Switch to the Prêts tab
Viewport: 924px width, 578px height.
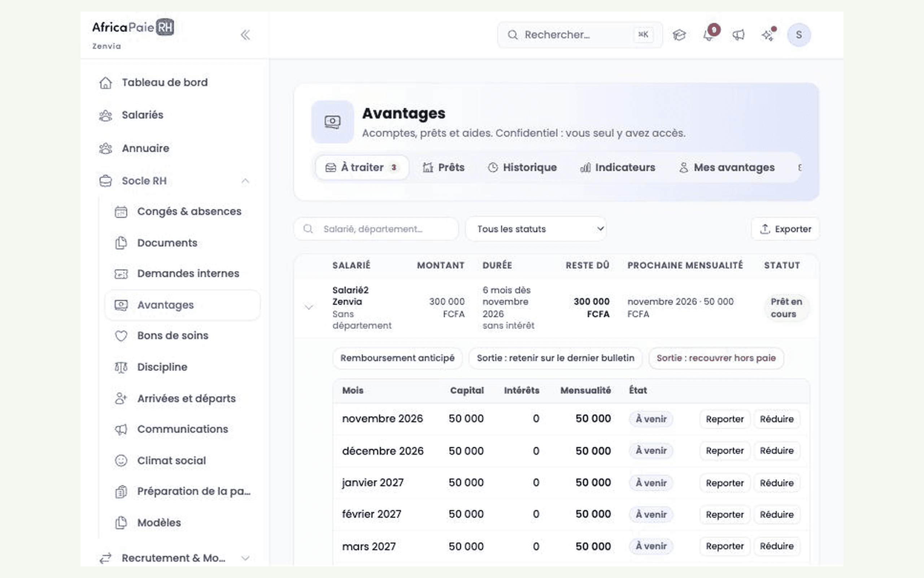(x=444, y=167)
